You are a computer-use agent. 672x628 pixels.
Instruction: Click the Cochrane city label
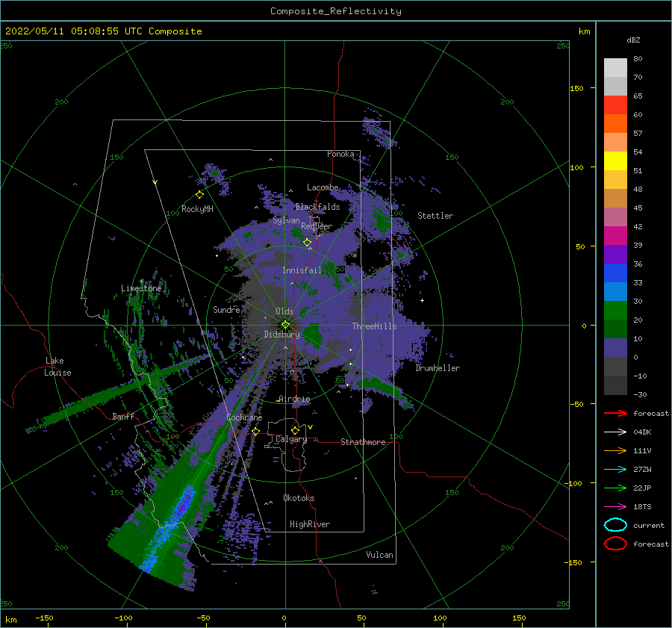point(244,417)
